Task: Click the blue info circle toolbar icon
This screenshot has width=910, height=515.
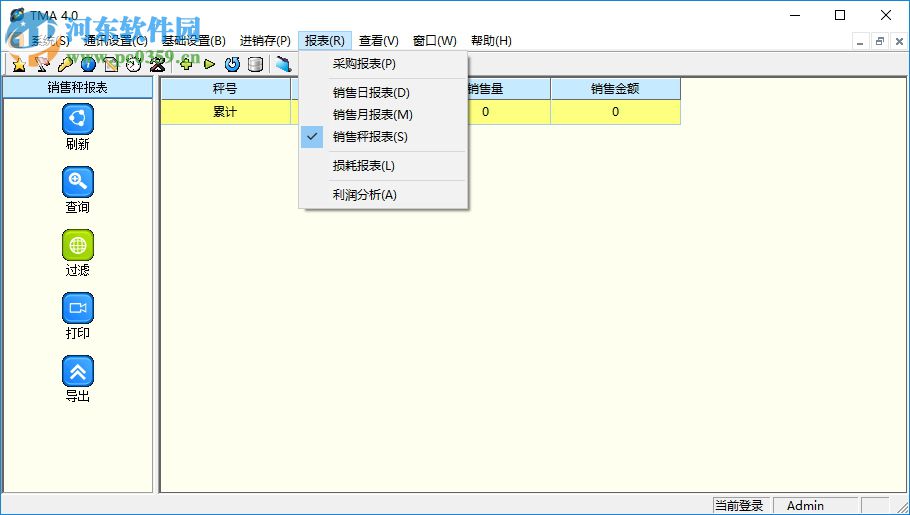Action: click(88, 64)
